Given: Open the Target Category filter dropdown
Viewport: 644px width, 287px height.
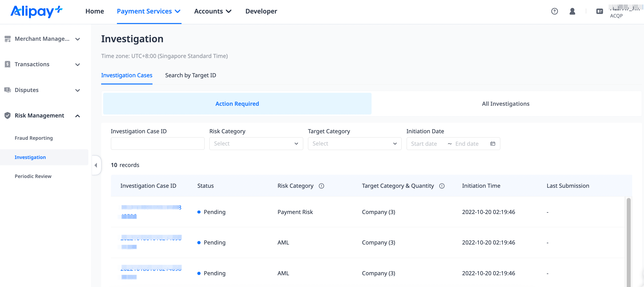Looking at the screenshot, I should click(354, 143).
